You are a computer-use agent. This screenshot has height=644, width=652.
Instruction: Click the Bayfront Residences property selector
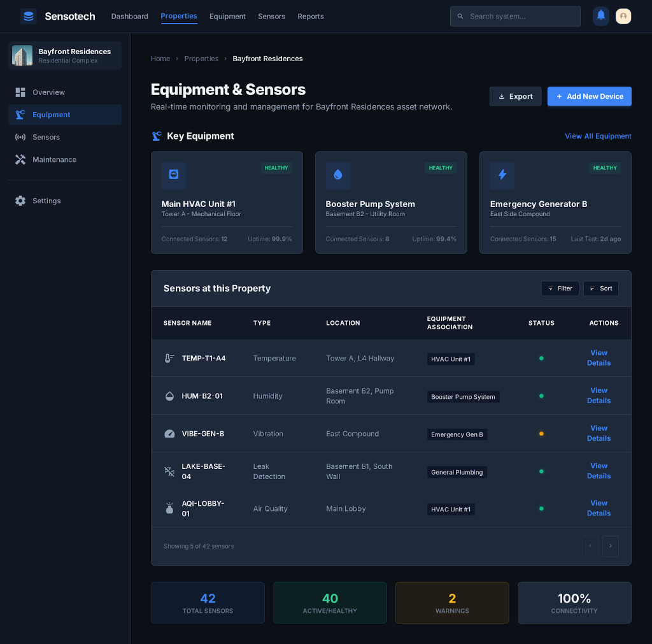[65, 56]
